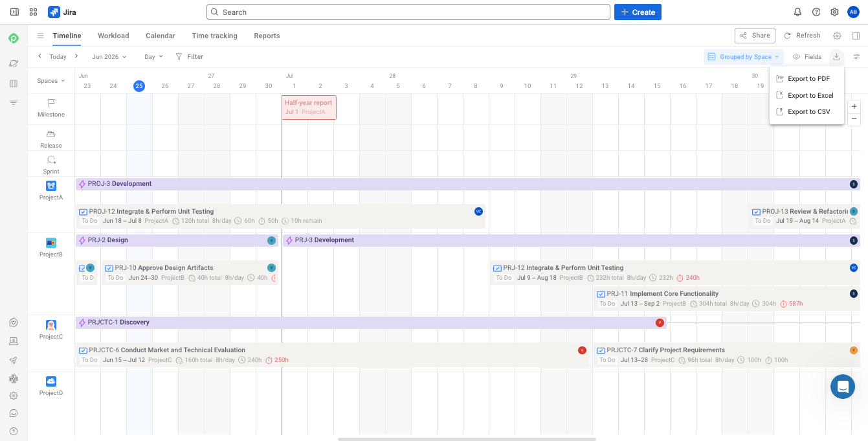868x441 pixels.
Task: Open the board columns icon in left sidebar
Action: [14, 84]
